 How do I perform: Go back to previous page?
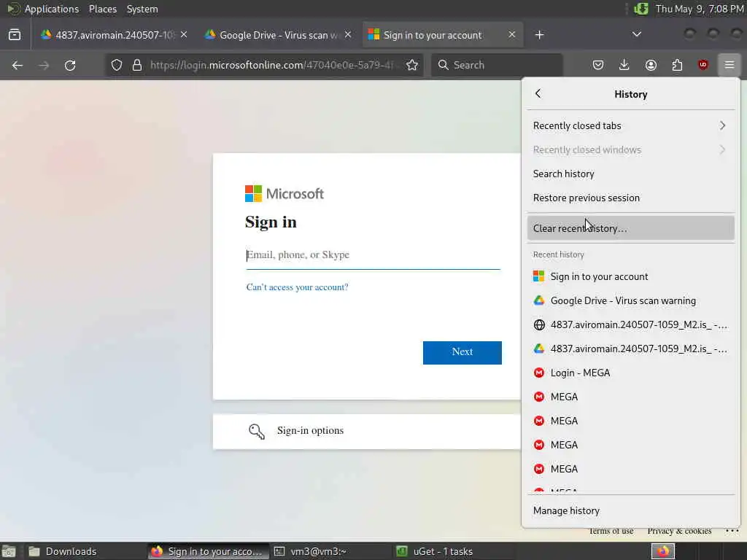click(x=18, y=65)
